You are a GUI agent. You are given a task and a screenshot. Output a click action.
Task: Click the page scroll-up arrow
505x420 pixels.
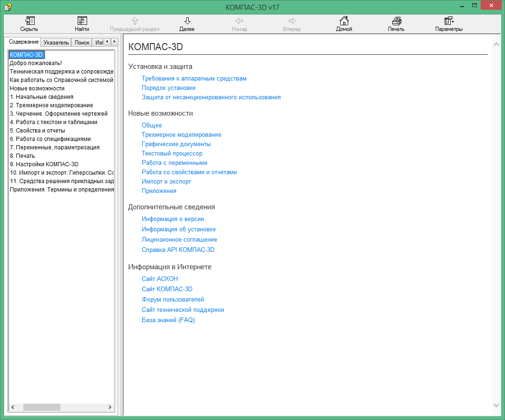[496, 44]
